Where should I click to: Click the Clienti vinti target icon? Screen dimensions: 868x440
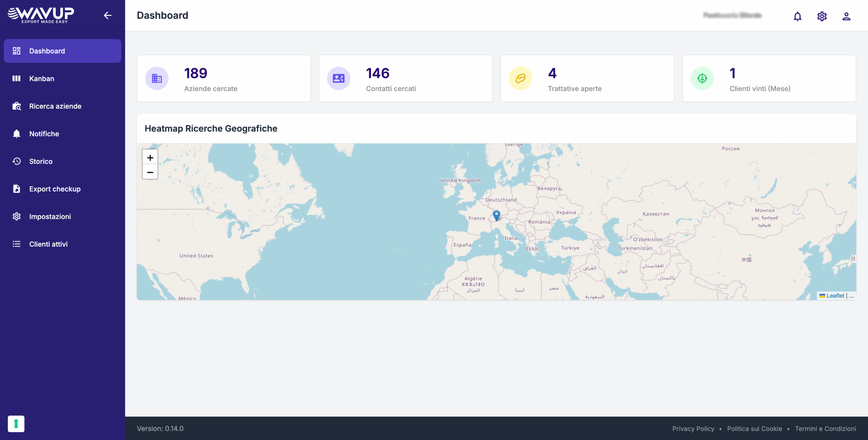702,79
